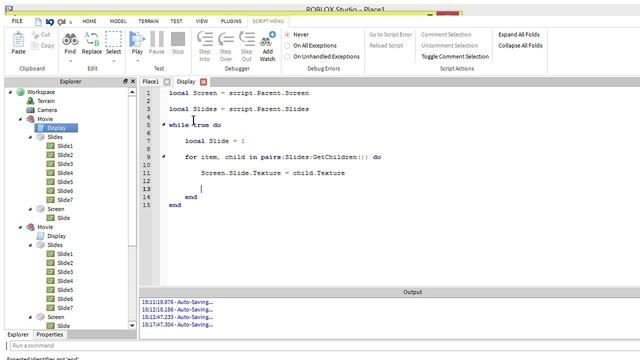Click Comment Selection

pyautogui.click(x=446, y=35)
